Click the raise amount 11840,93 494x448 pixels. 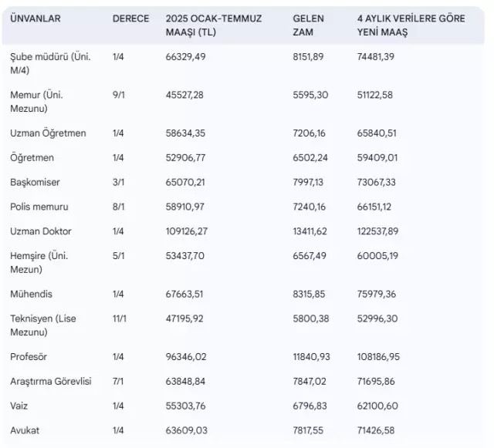pos(312,358)
